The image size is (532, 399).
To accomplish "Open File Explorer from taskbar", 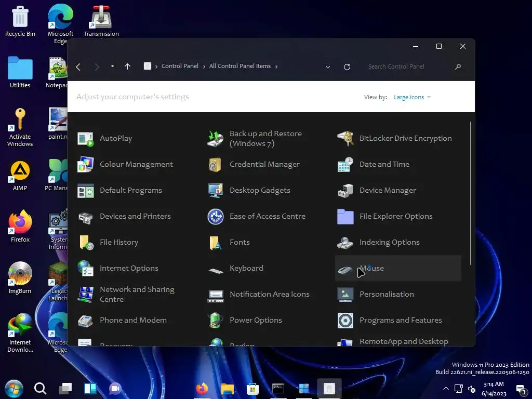I will click(228, 389).
